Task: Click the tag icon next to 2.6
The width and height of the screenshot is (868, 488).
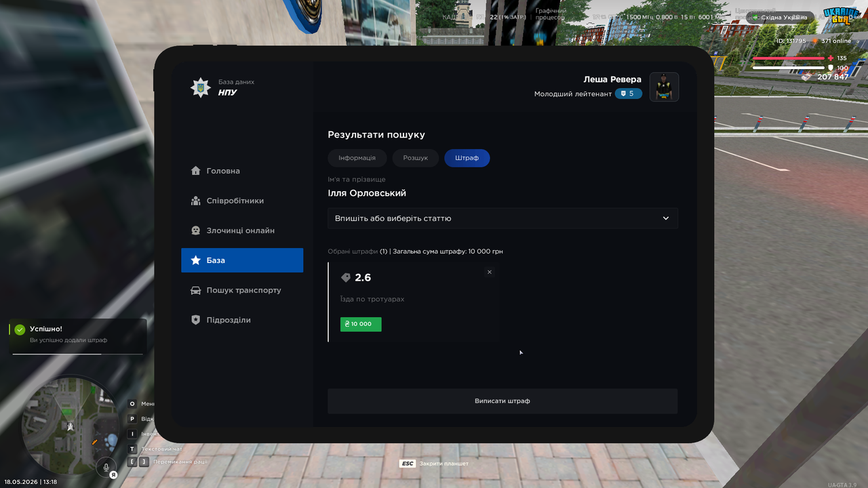Action: click(346, 277)
